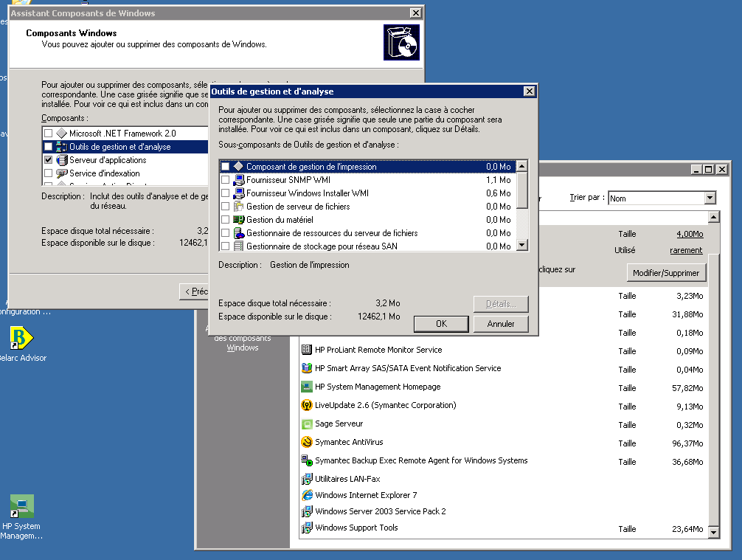
Task: Click the Fournisseur Windows Installer WMI icon
Action: (x=238, y=193)
